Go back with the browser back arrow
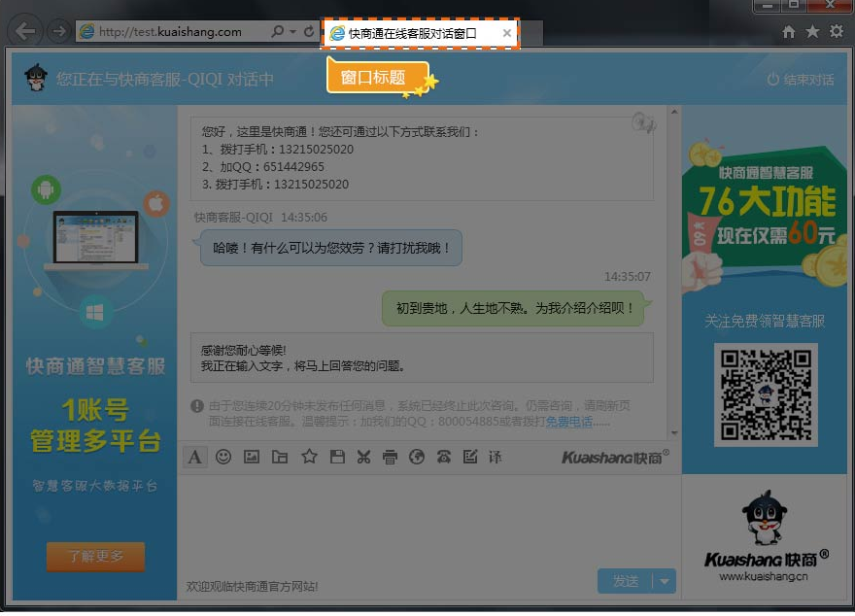Screen dimensions: 855x616 (25, 31)
